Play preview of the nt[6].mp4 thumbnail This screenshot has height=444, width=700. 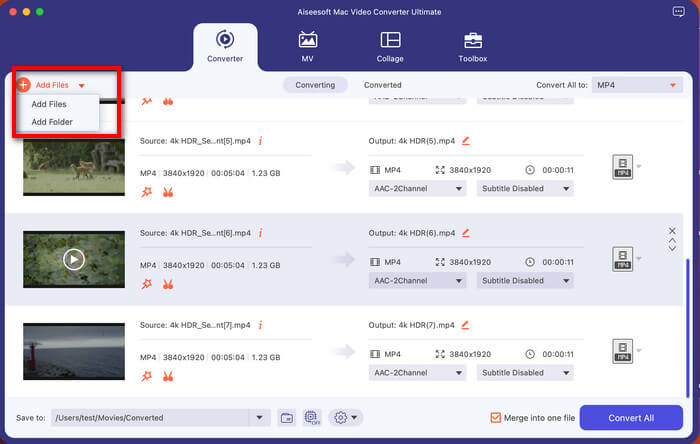click(74, 259)
